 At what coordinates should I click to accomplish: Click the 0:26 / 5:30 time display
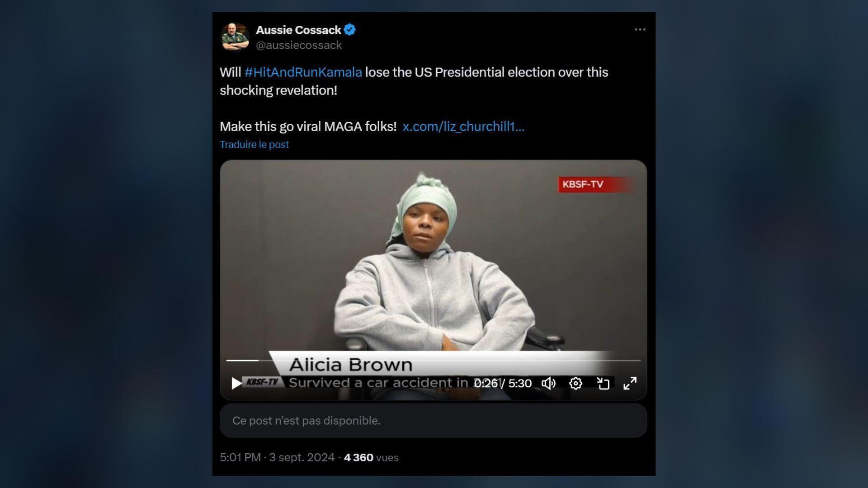[x=502, y=383]
